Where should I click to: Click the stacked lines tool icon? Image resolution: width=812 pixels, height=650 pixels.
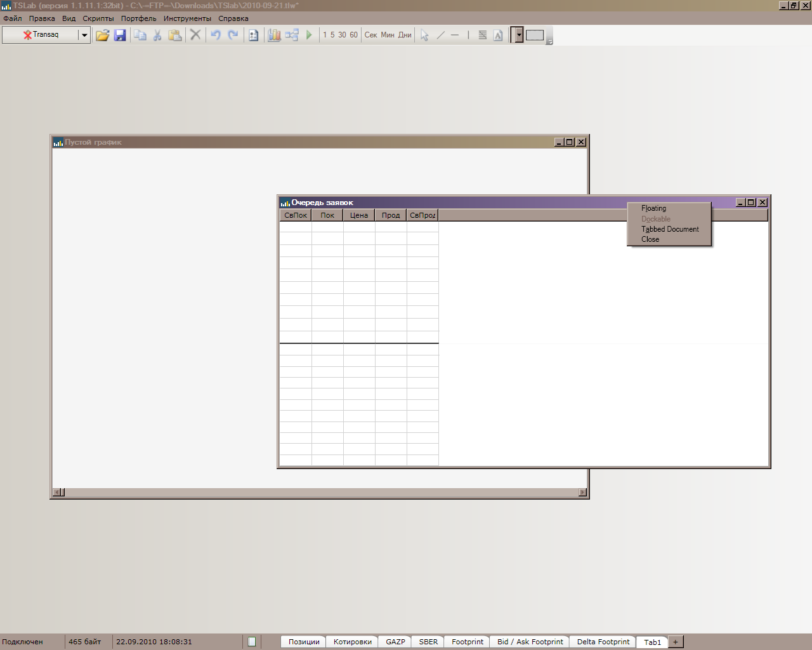[x=483, y=35]
